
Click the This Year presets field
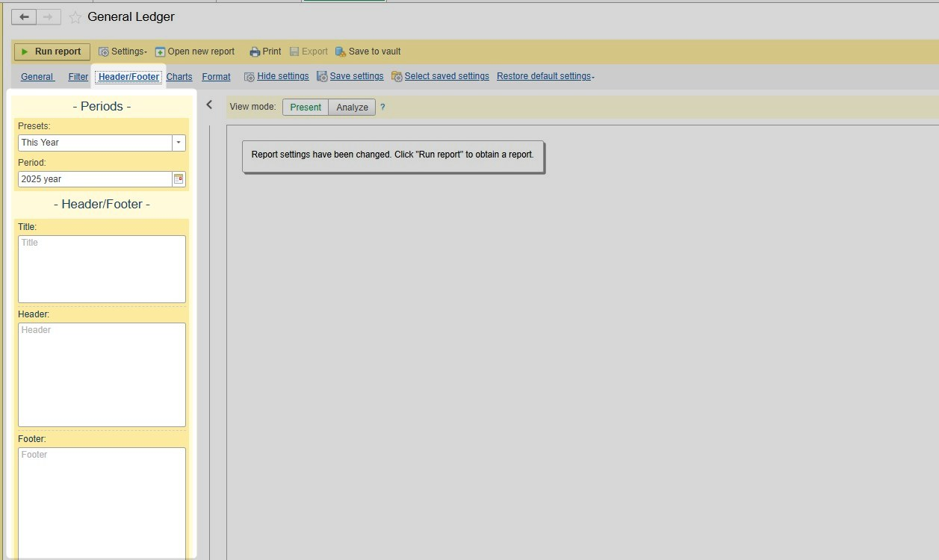click(95, 143)
